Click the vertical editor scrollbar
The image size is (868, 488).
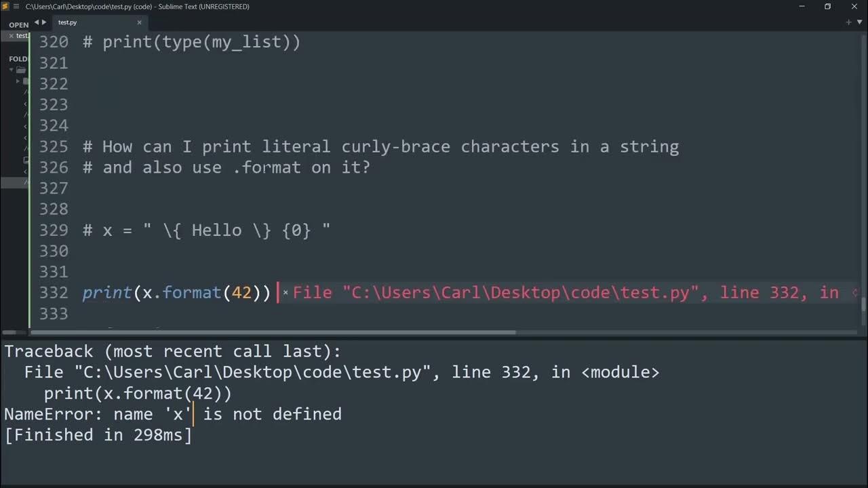coord(863,304)
